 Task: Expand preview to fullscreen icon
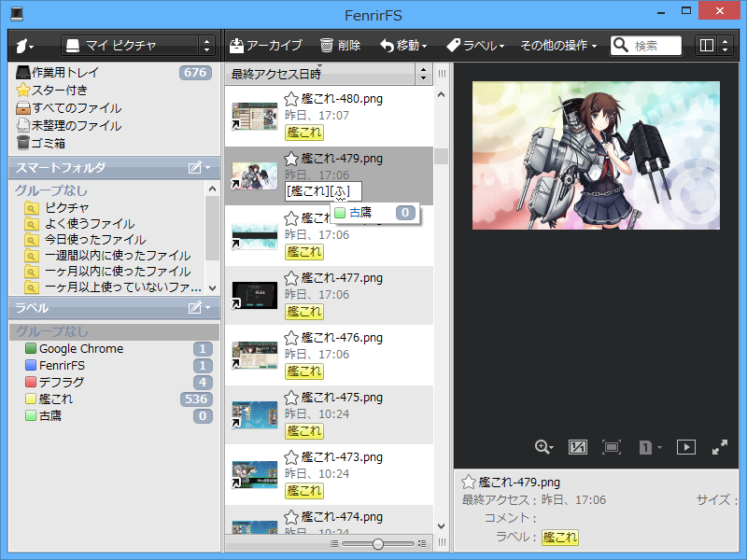pos(719,447)
